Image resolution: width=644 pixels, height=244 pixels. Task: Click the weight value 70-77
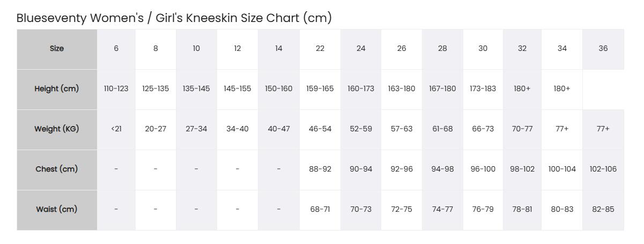[x=522, y=129]
